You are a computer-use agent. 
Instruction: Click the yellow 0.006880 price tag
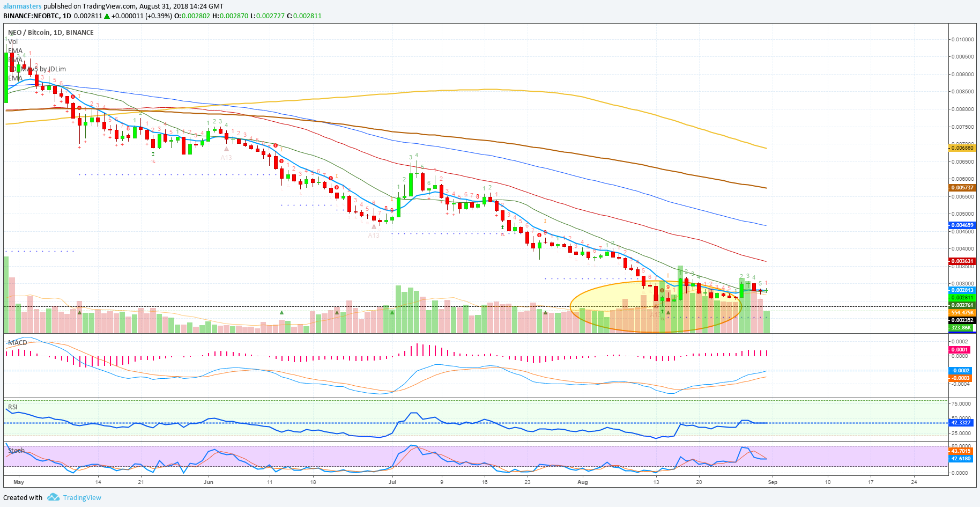(x=962, y=148)
